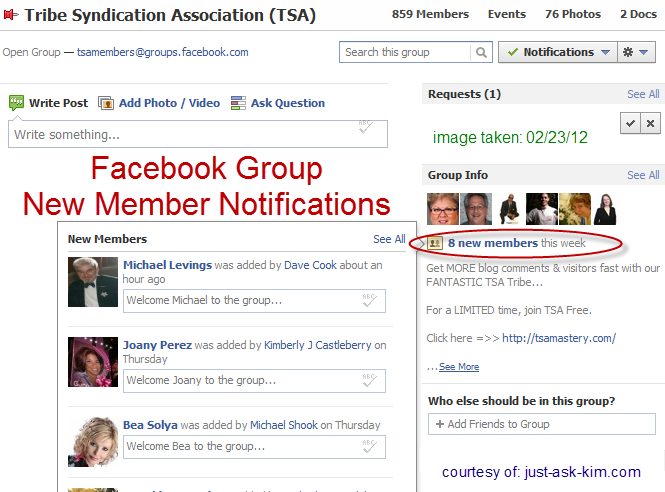Open 2 Docs link
This screenshot has width=665, height=492.
(x=638, y=14)
